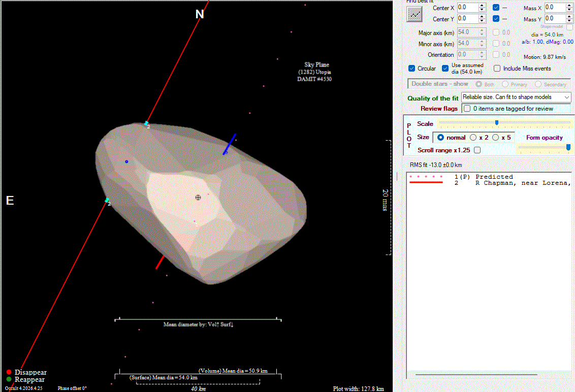Increase the Mass X value using the up arrow

[x=569, y=5]
